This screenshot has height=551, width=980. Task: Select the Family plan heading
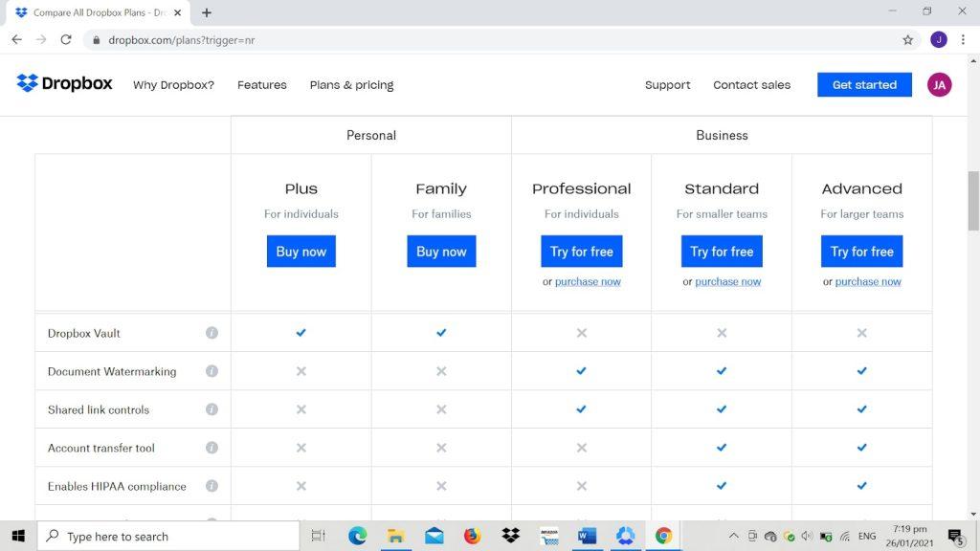pos(441,188)
